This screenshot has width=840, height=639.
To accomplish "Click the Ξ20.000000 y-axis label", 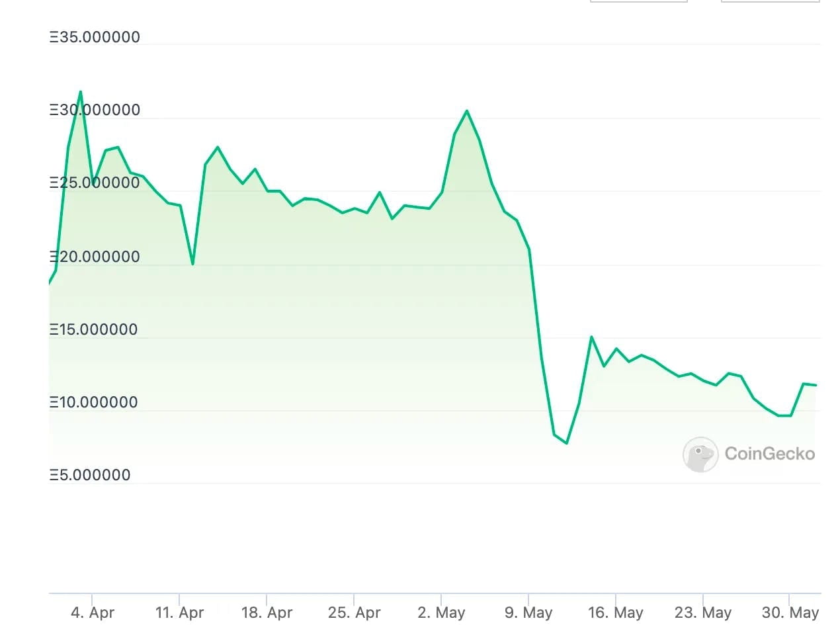I will click(x=95, y=257).
